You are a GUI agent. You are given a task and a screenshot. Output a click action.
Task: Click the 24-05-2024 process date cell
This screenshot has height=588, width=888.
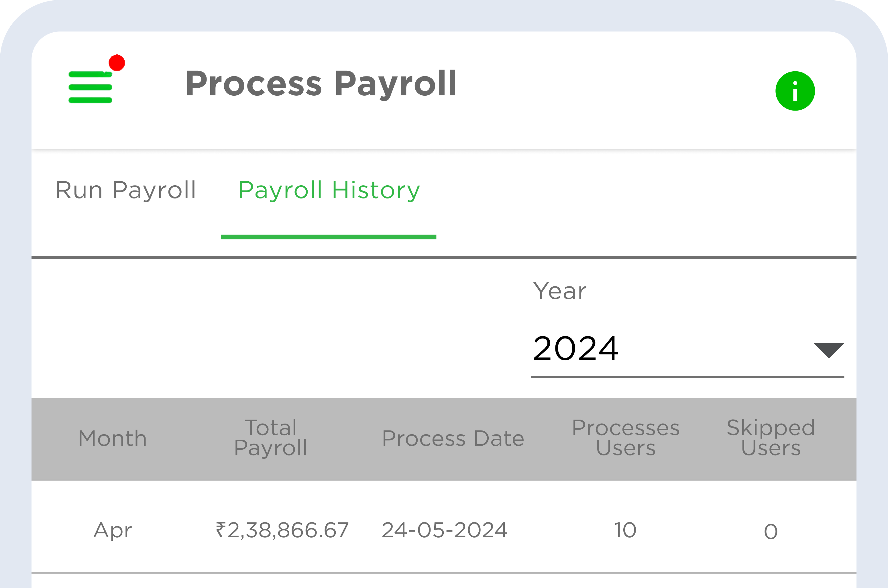point(445,530)
